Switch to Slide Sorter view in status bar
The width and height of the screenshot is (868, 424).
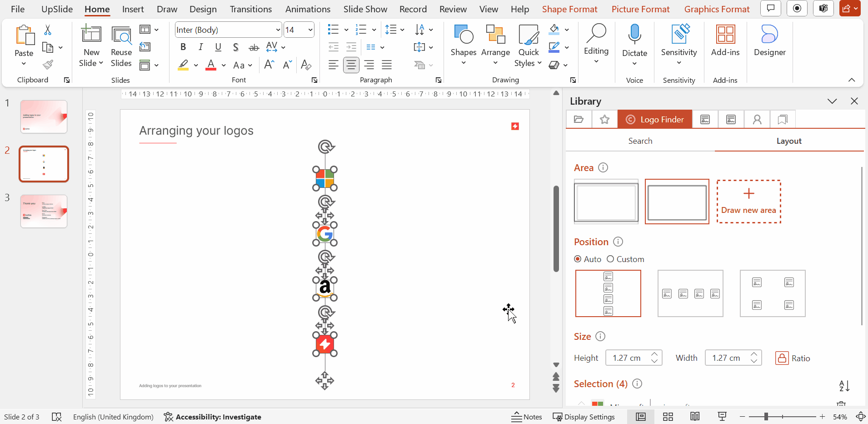pos(668,417)
